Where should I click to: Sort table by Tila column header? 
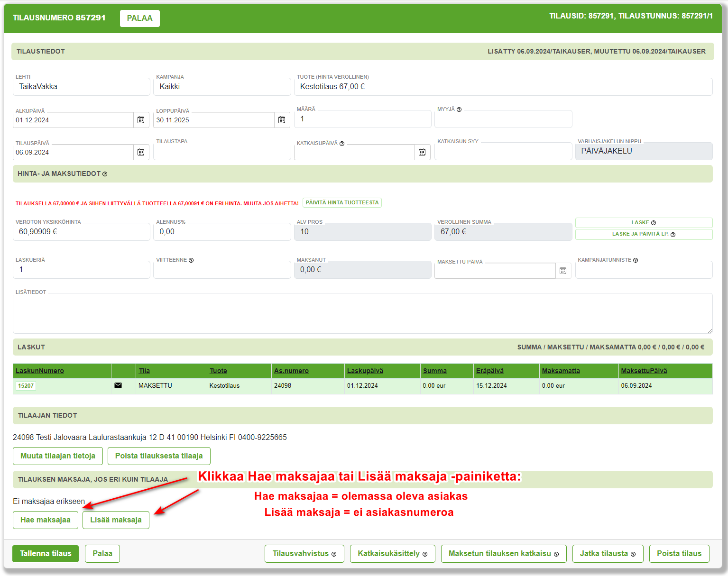[144, 371]
